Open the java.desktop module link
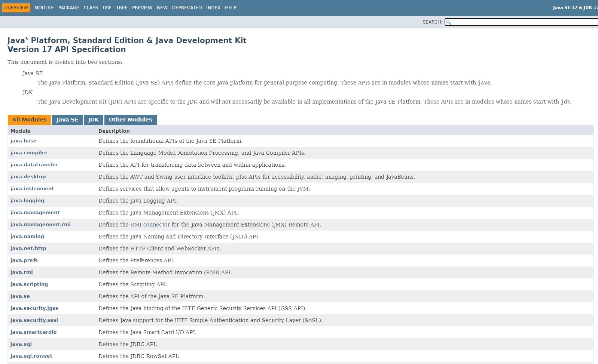The image size is (598, 364). (28, 177)
